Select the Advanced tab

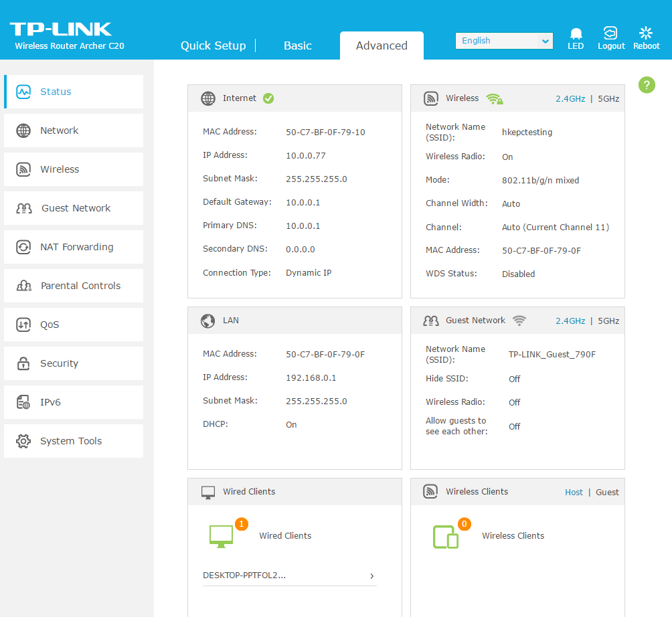click(382, 46)
